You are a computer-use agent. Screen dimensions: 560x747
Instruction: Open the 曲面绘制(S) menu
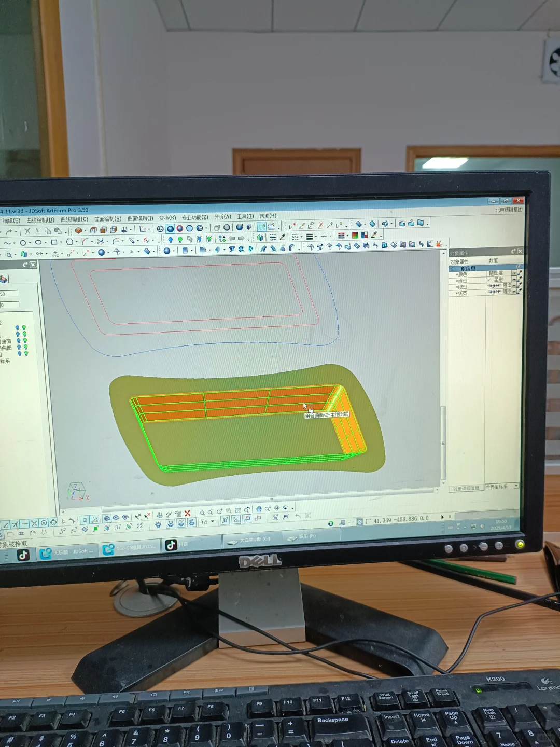(x=108, y=219)
